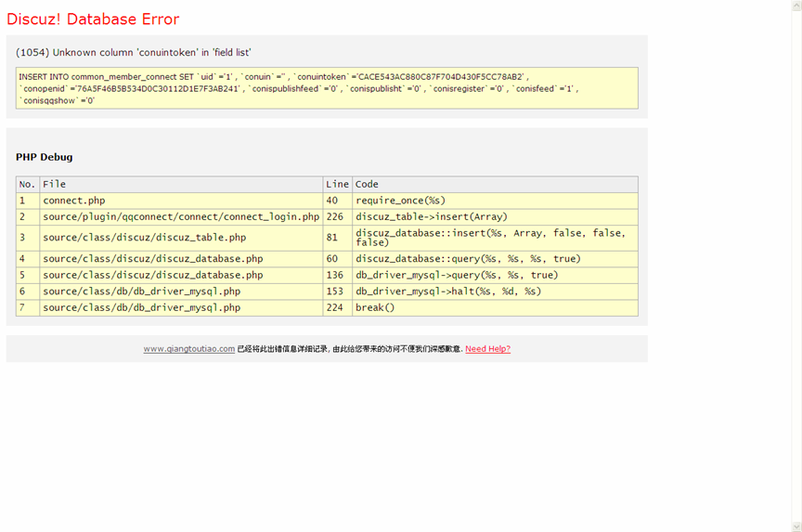Click the File column header

tap(54, 184)
